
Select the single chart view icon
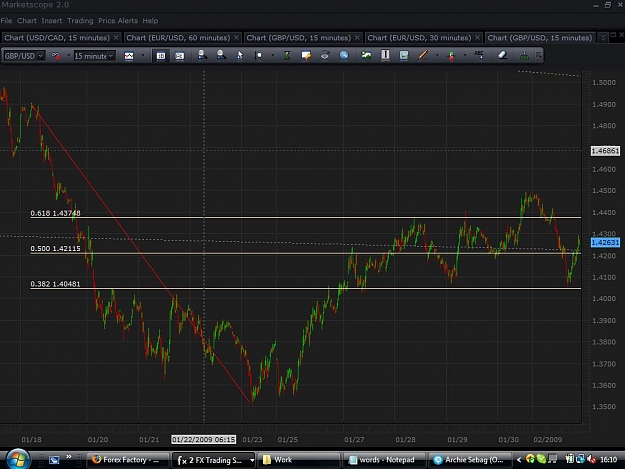coord(161,56)
